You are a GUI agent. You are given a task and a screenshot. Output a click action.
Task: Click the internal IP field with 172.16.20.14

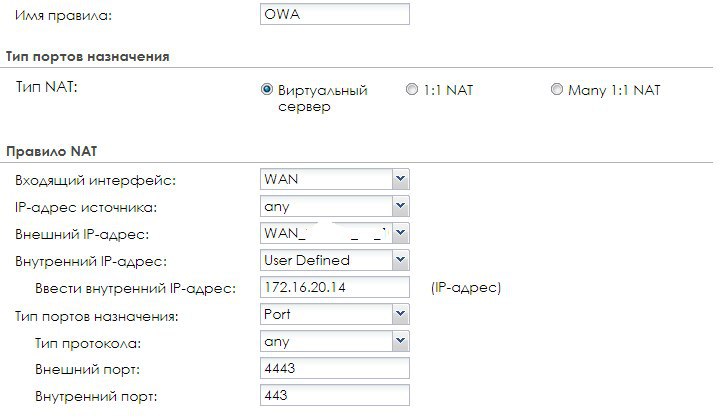pyautogui.click(x=334, y=288)
